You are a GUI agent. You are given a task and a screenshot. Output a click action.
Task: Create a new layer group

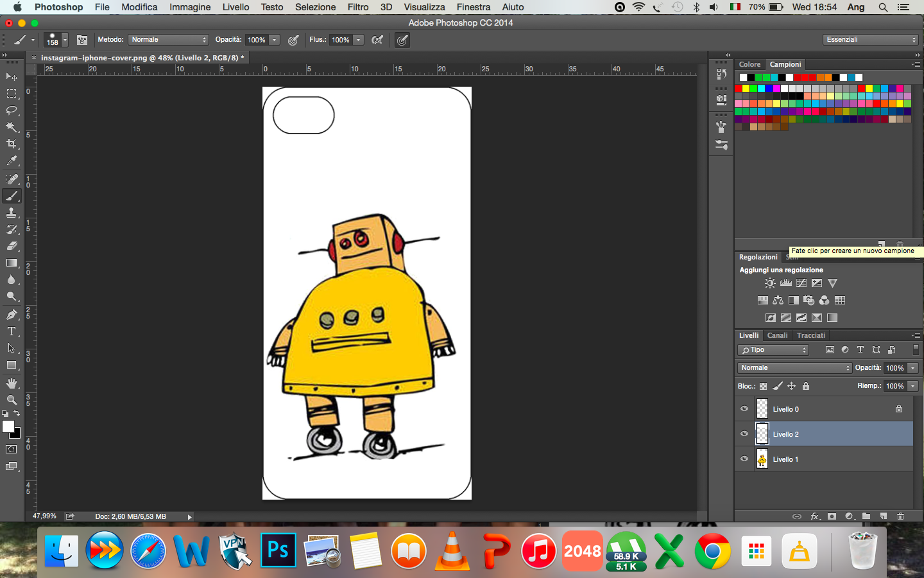[x=866, y=516]
